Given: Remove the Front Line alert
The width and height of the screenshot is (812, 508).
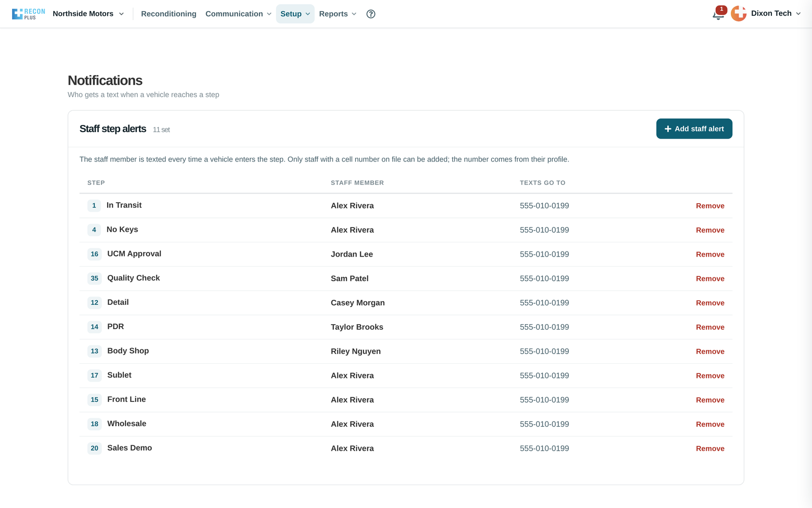Looking at the screenshot, I should click(x=710, y=400).
